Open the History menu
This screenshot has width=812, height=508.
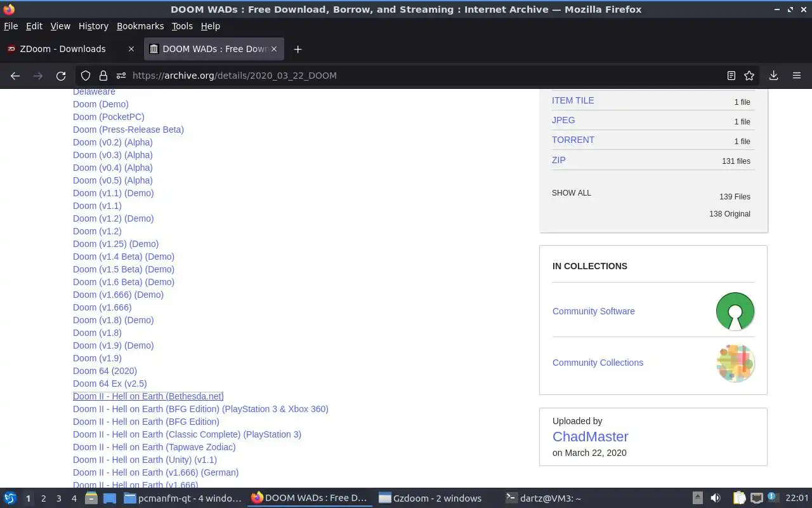[93, 26]
